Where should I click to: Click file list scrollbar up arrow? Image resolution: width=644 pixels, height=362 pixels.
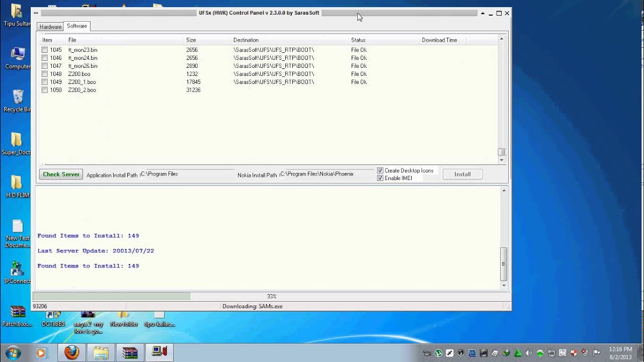(502, 39)
